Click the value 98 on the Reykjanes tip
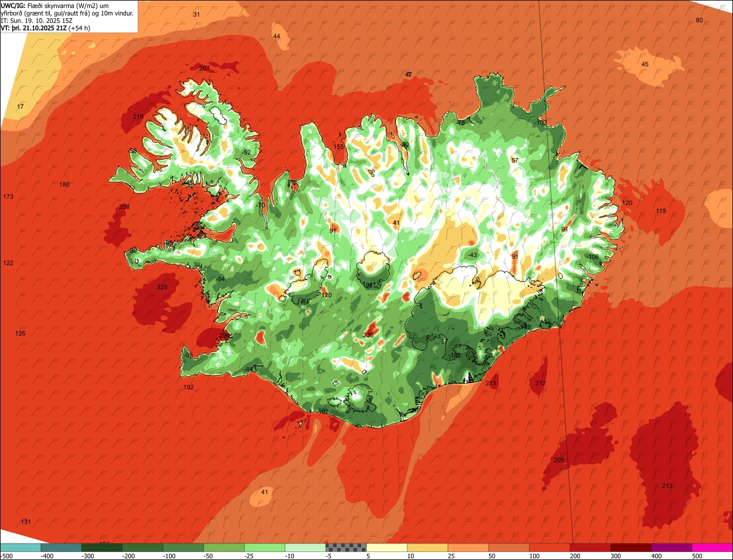The image size is (733, 560). [189, 355]
